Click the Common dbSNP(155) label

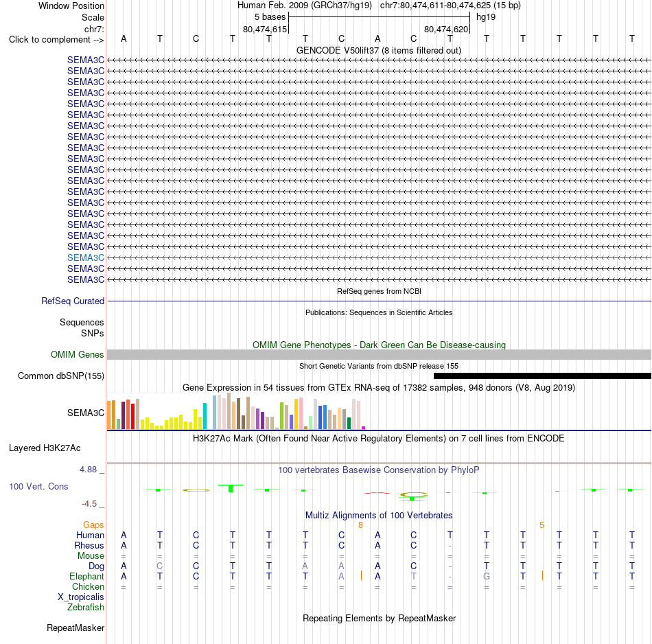60,376
